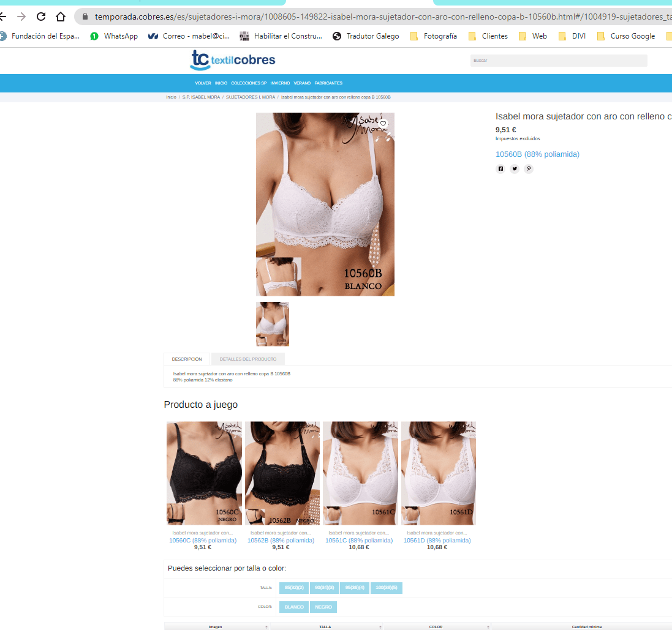
Task: Click SUJETADORES I. MORA breadcrumb
Action: [251, 97]
